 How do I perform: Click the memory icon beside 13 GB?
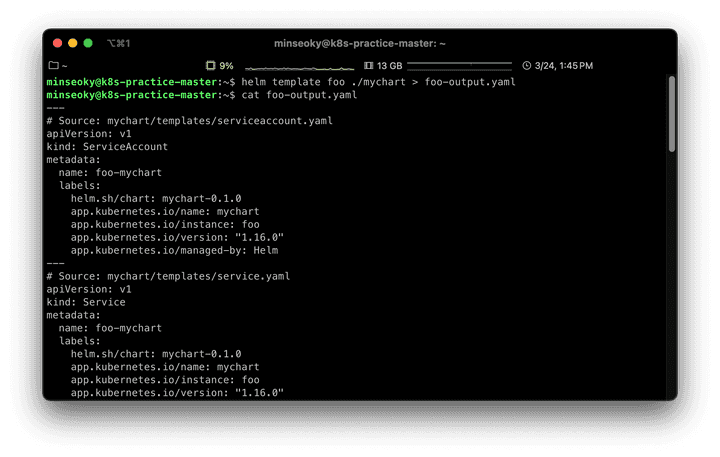[368, 66]
